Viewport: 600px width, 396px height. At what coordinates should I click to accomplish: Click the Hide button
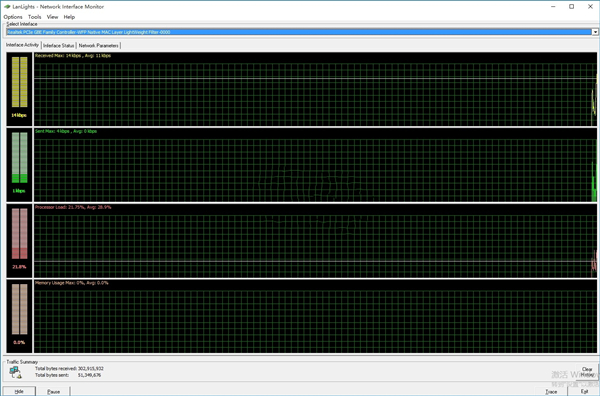pos(19,391)
